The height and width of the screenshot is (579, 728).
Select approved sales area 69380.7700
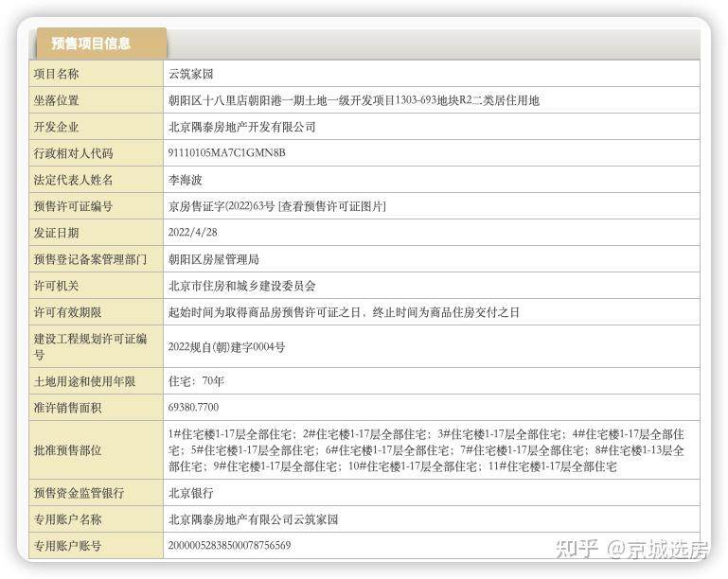pos(193,408)
